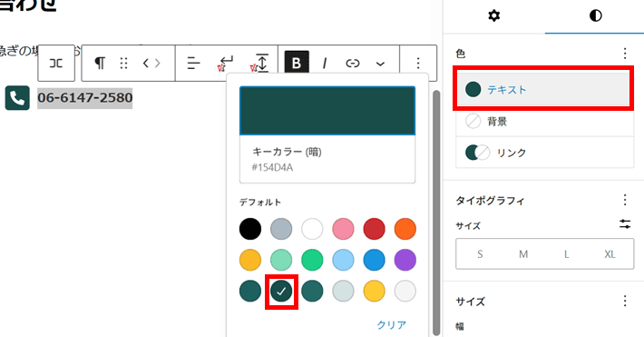Click the line height toolbar icon
This screenshot has height=337, width=644.
pyautogui.click(x=259, y=63)
